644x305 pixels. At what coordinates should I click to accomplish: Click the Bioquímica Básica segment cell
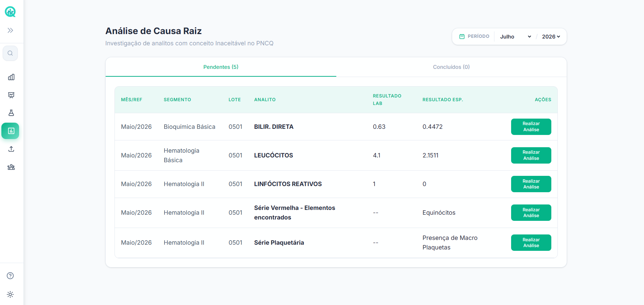tap(189, 127)
